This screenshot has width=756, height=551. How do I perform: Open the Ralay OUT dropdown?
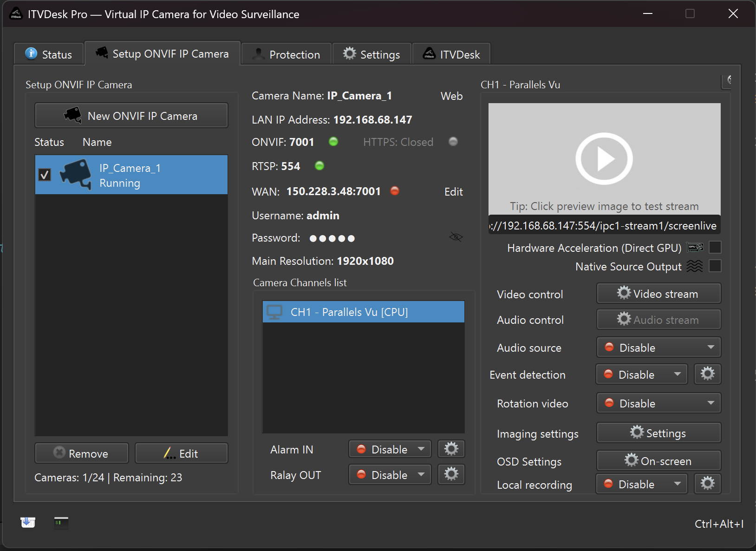click(390, 475)
